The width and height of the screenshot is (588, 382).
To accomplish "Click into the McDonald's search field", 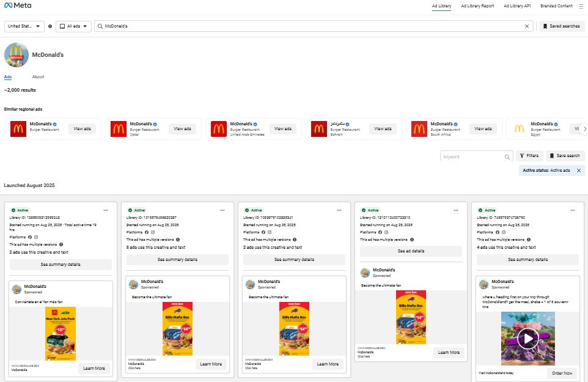I will (314, 26).
